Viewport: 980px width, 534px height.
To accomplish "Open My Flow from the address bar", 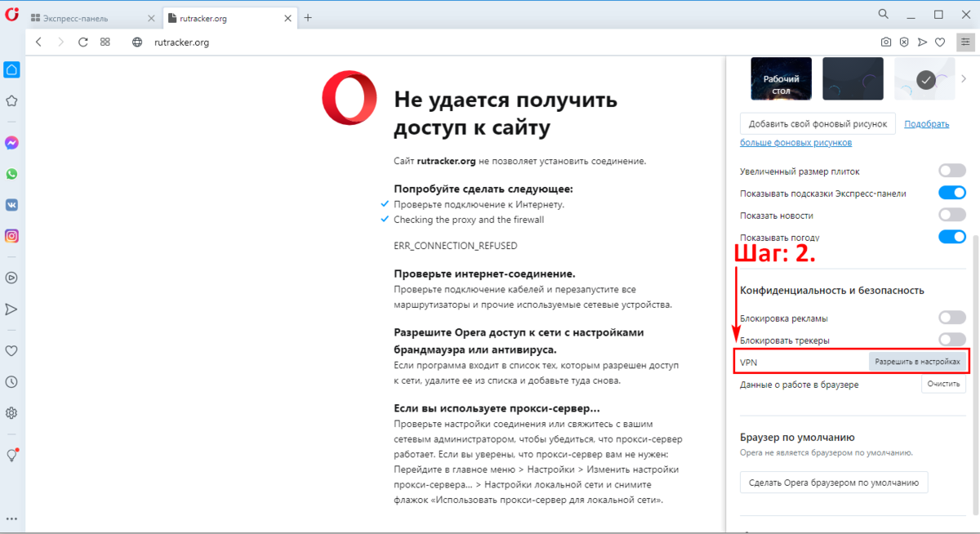I will [922, 42].
